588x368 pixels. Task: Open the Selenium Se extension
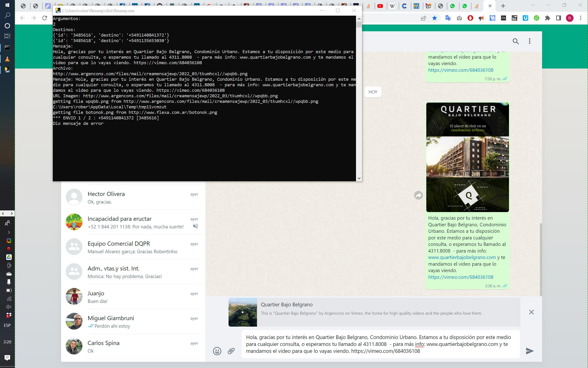514,18
